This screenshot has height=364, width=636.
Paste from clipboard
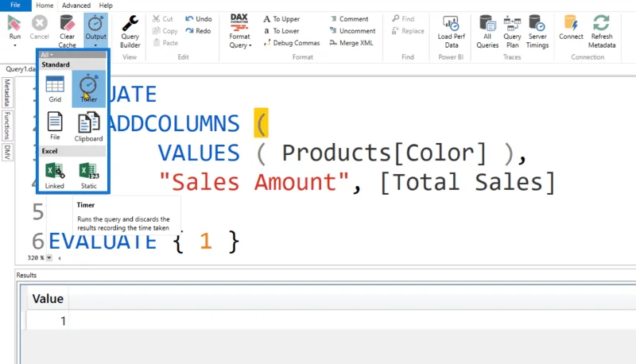165,43
